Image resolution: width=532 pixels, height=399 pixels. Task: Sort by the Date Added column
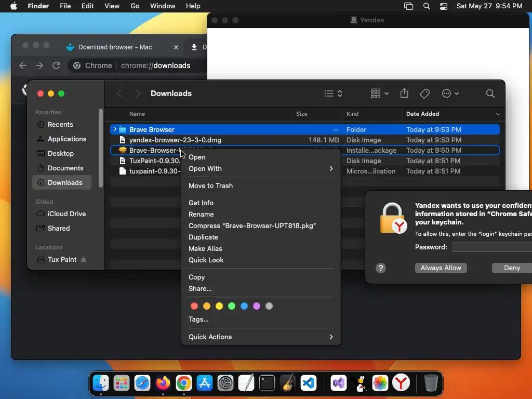click(422, 114)
